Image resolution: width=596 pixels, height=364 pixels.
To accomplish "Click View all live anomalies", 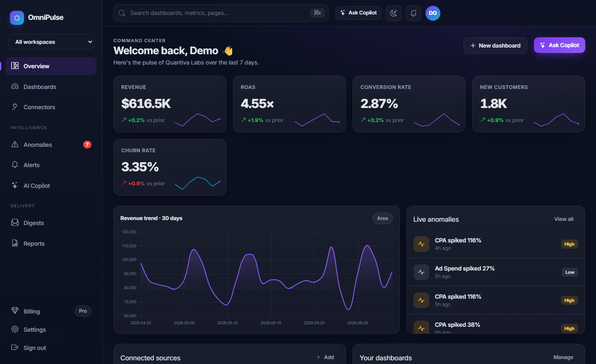I will [564, 219].
